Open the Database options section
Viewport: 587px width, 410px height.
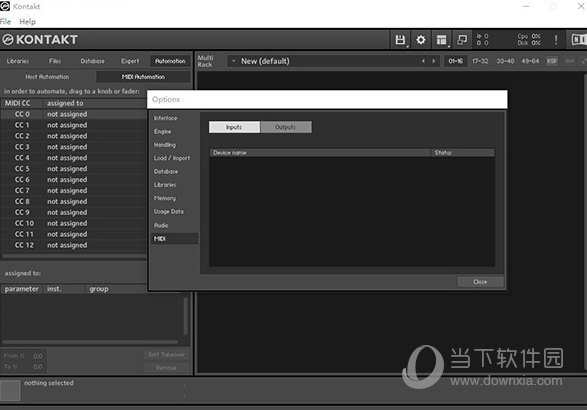tap(174, 171)
